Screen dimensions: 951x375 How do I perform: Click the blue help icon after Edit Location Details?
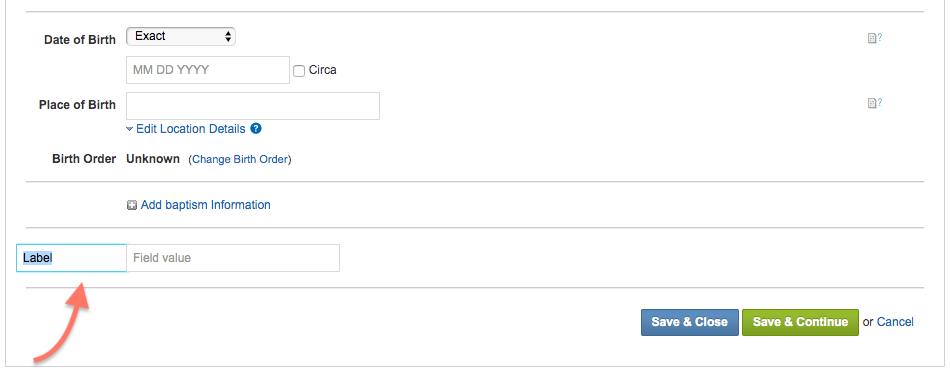(x=256, y=129)
